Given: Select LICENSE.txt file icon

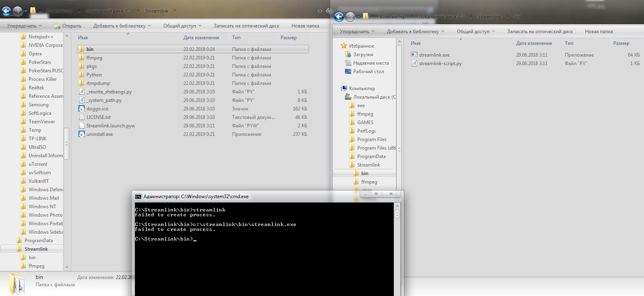Looking at the screenshot, I should pyautogui.click(x=82, y=117).
